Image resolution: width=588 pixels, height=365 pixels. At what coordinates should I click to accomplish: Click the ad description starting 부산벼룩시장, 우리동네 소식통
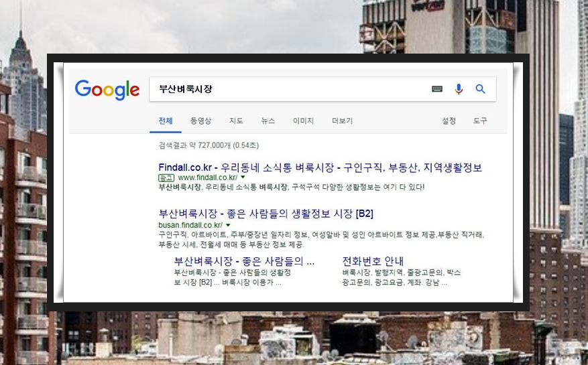(292, 187)
